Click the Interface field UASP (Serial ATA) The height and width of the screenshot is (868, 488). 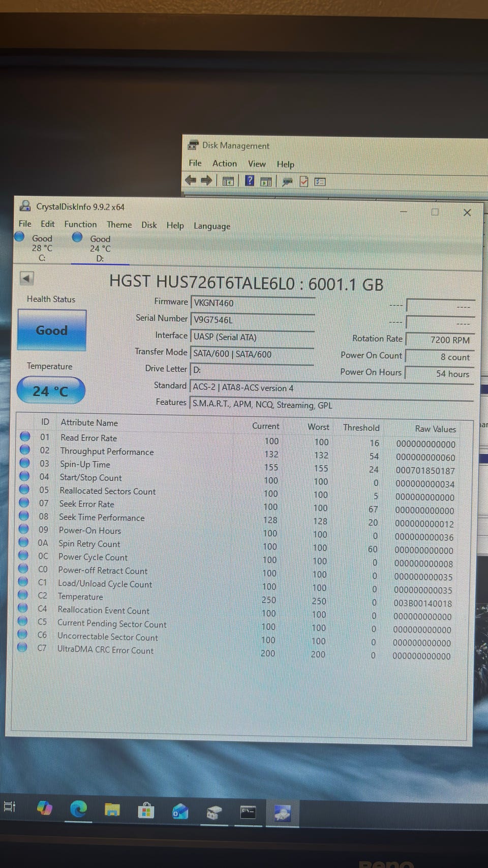click(252, 337)
